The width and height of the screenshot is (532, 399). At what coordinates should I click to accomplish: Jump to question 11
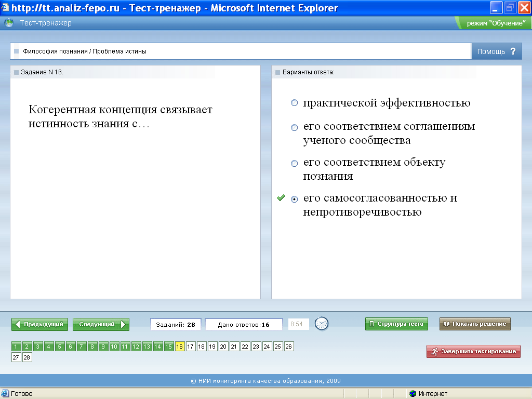click(125, 347)
